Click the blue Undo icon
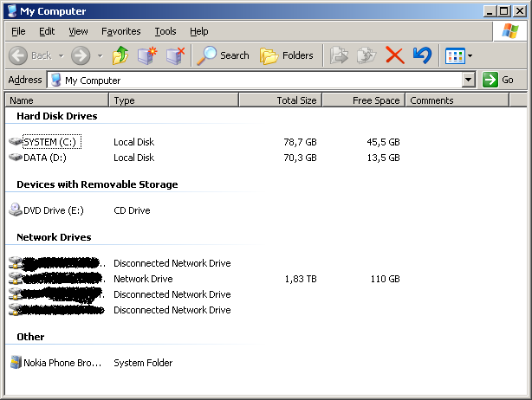 pyautogui.click(x=423, y=55)
